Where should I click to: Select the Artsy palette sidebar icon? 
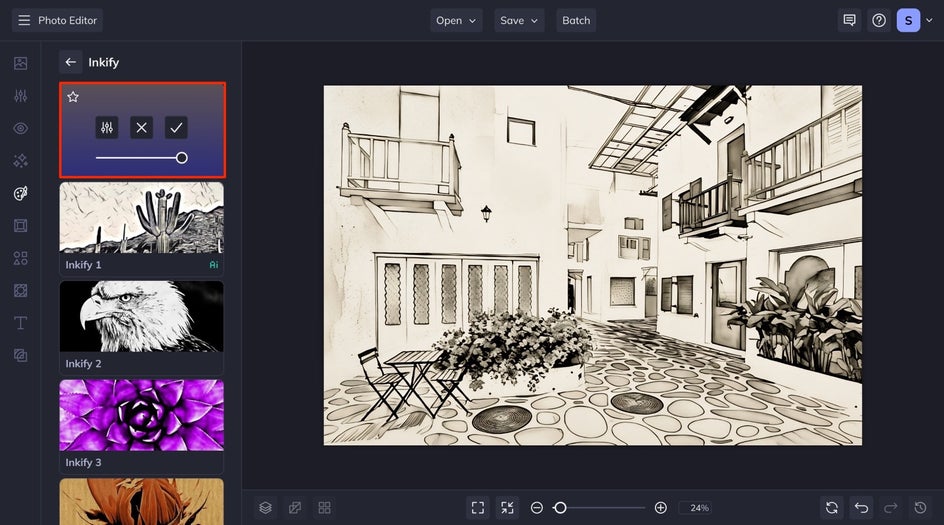20,193
